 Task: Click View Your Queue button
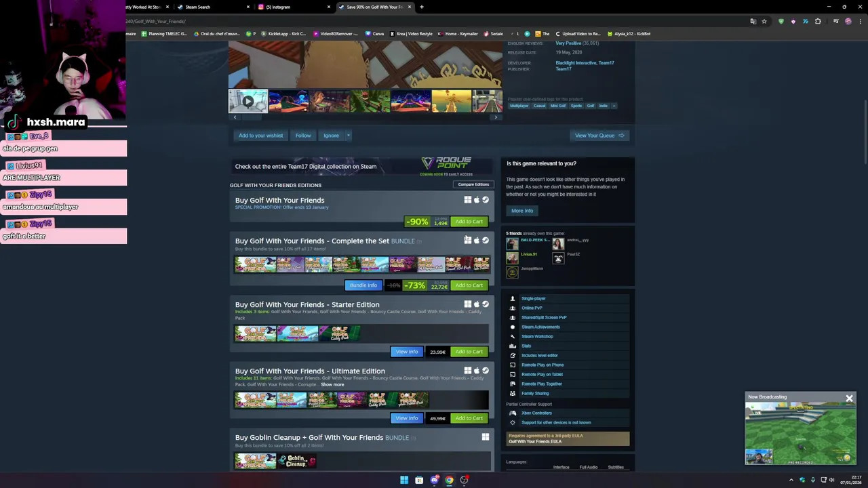tap(599, 136)
